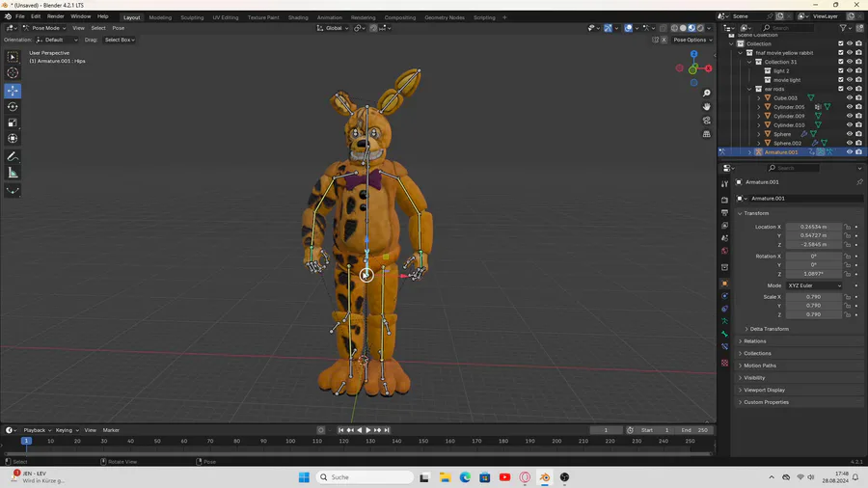Open the Pose menu in viewport header
This screenshot has width=868, height=488.
[x=119, y=28]
